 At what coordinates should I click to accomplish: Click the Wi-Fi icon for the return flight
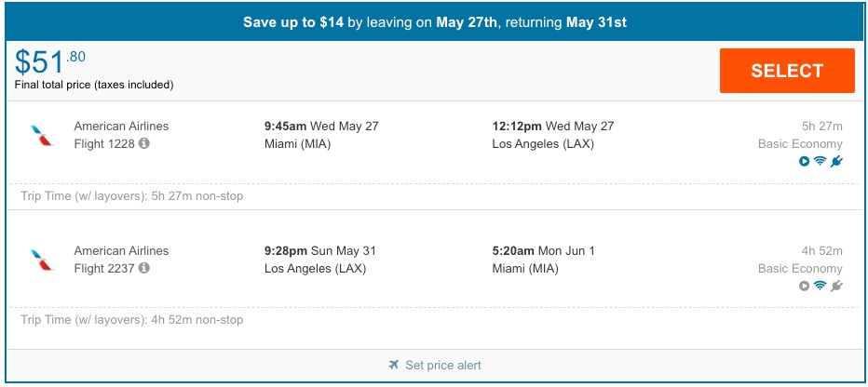[x=820, y=286]
